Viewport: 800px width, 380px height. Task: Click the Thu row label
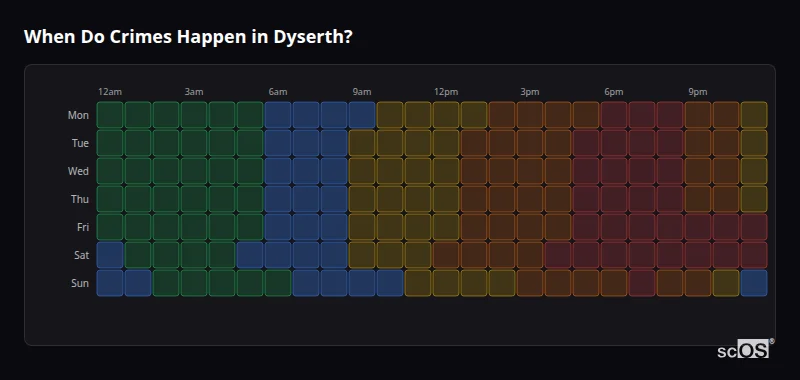[x=80, y=199]
